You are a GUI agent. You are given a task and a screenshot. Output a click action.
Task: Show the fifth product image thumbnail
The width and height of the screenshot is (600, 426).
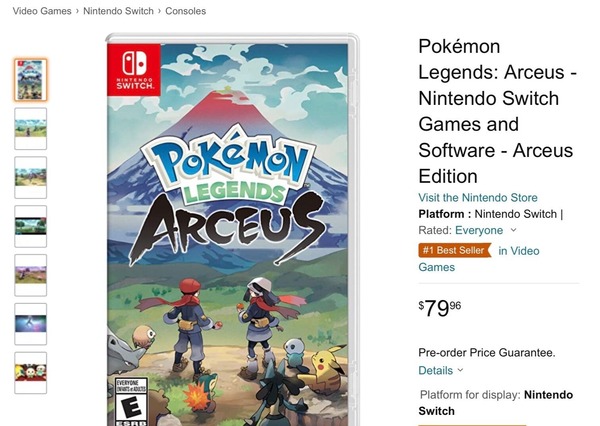pos(30,275)
